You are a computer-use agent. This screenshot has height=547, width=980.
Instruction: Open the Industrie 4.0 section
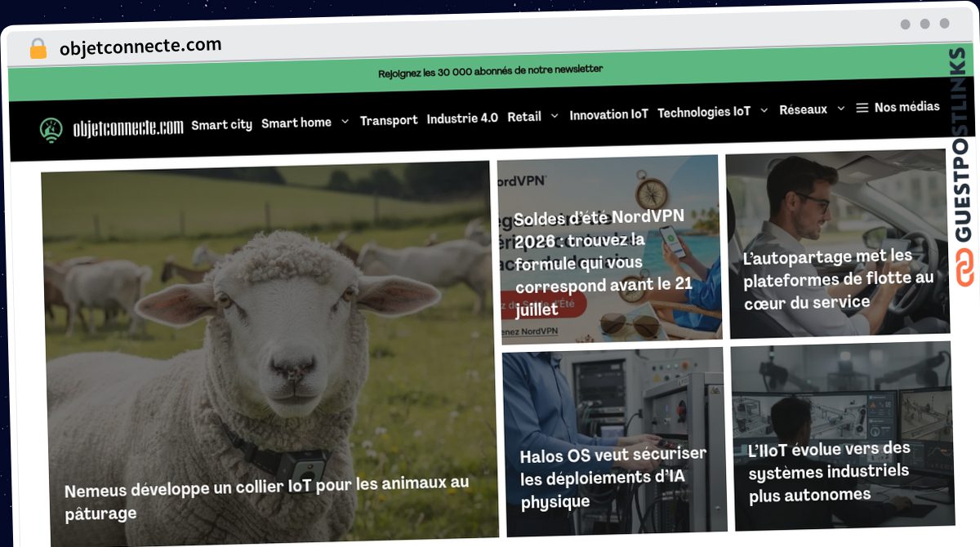point(462,118)
